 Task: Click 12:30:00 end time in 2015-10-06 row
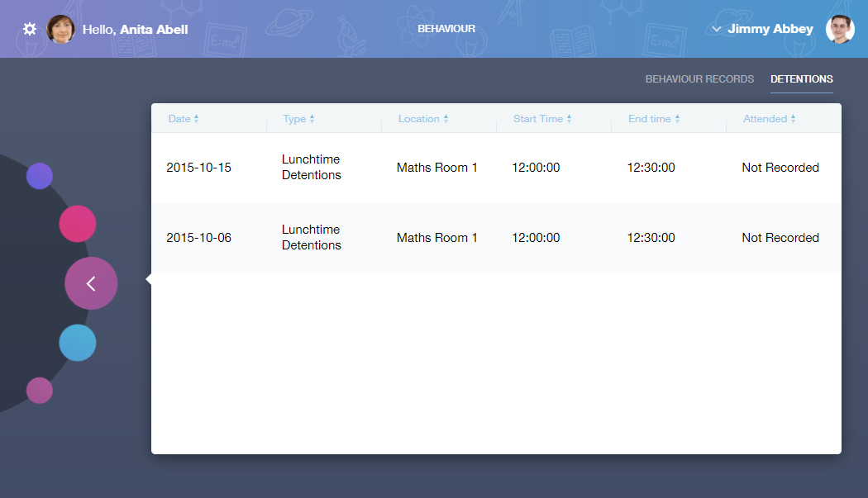pos(651,237)
